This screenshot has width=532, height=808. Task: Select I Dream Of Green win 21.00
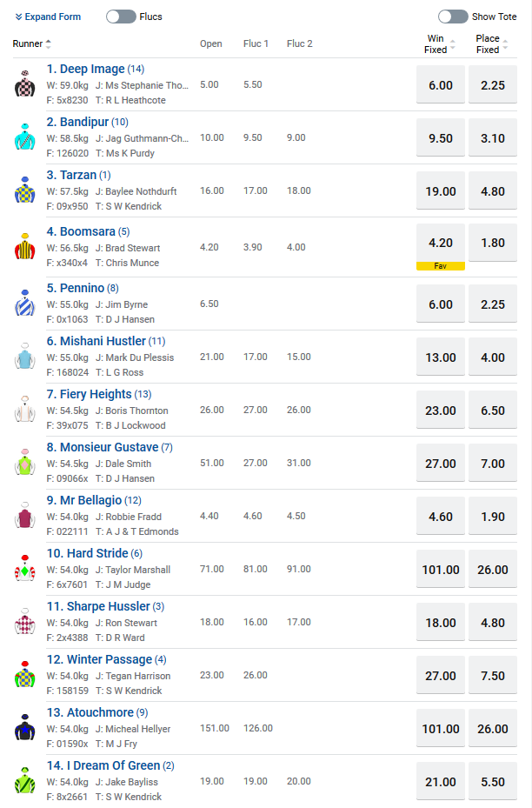tap(441, 782)
